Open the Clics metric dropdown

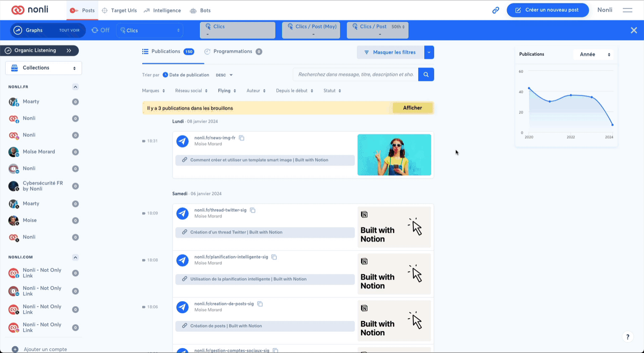point(150,30)
